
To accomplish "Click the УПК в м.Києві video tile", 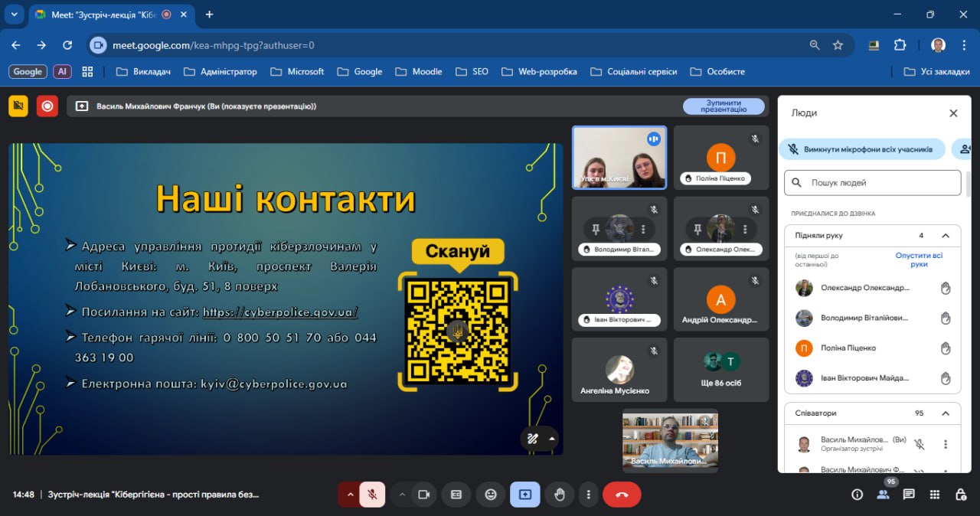I will [619, 157].
